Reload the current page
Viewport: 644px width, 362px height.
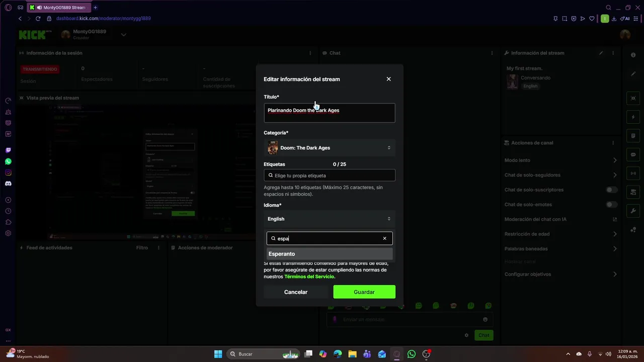tap(38, 19)
